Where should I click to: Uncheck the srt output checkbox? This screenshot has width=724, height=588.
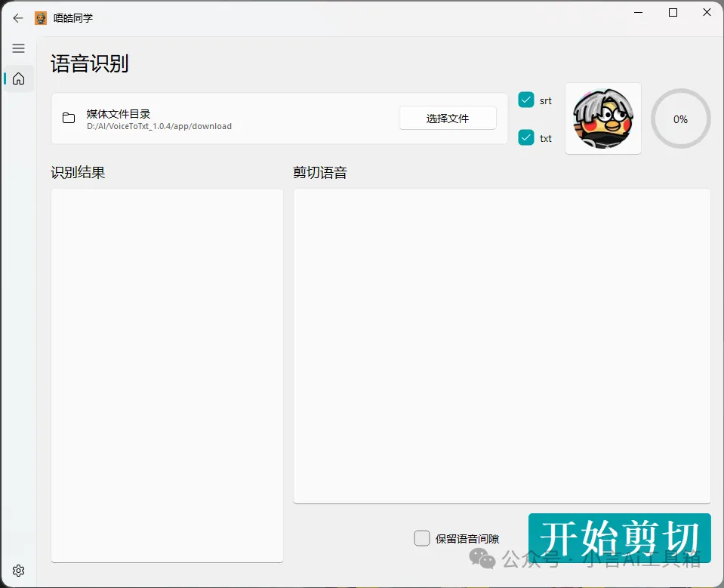pos(526,100)
